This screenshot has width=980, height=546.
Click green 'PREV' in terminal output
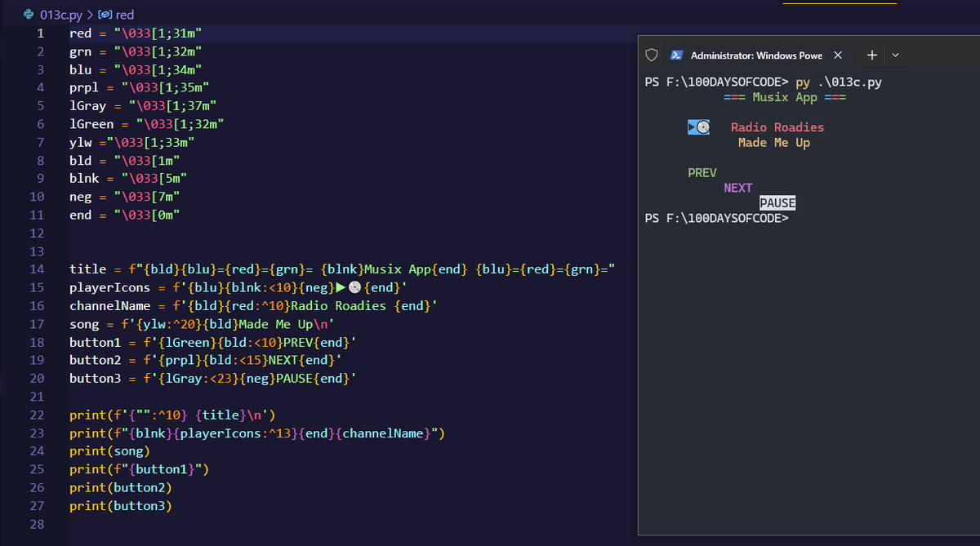(x=702, y=173)
